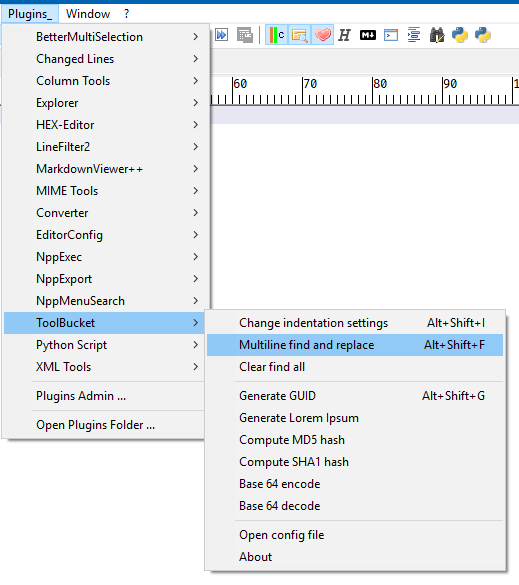Open the Window menu

pyautogui.click(x=88, y=14)
